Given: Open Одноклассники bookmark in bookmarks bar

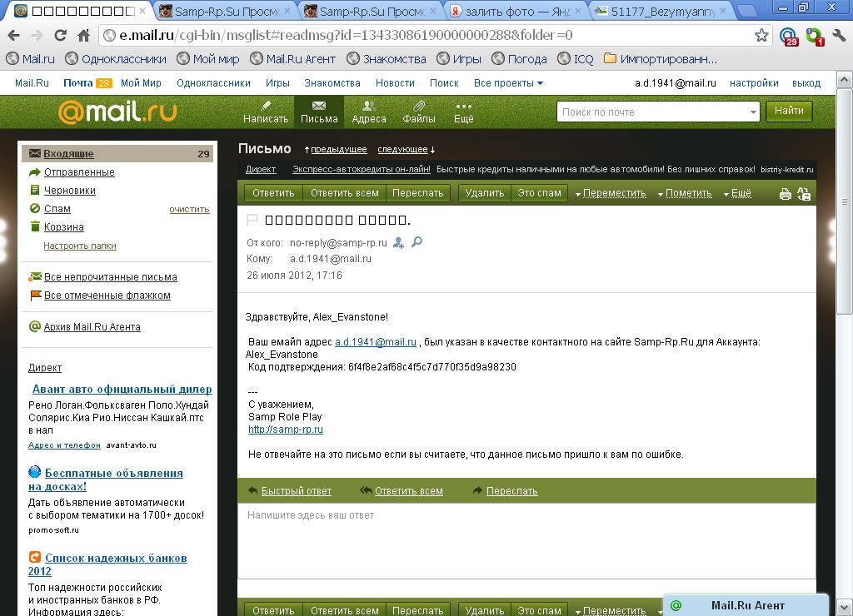Looking at the screenshot, I should pos(116,59).
